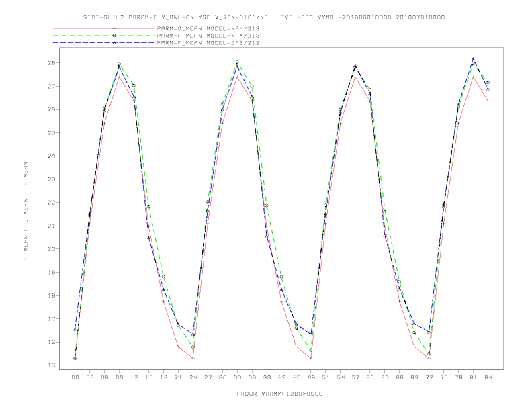Viewport: 532px width, 411px height.
Task: Click the green dashed legend line sample
Action: pyautogui.click(x=104, y=36)
